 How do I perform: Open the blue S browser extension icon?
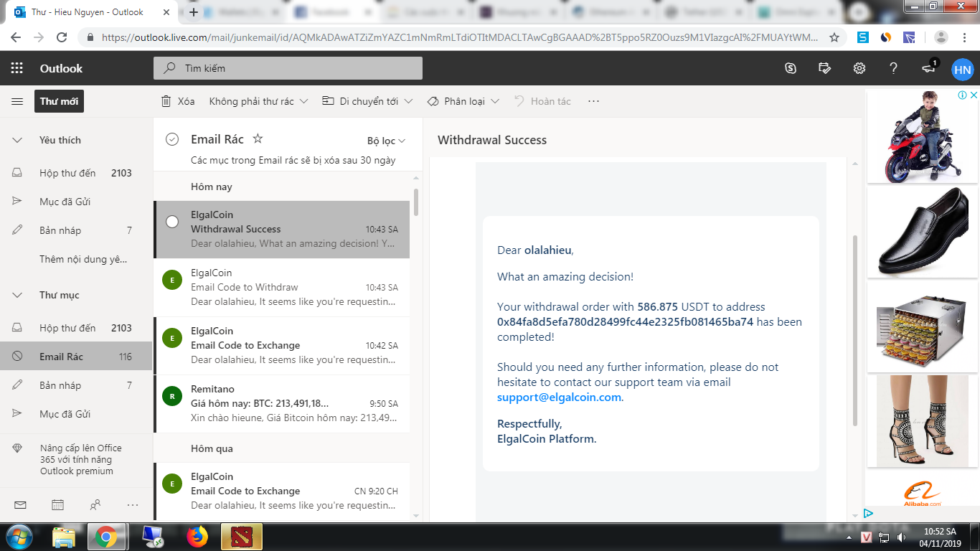[x=864, y=37]
